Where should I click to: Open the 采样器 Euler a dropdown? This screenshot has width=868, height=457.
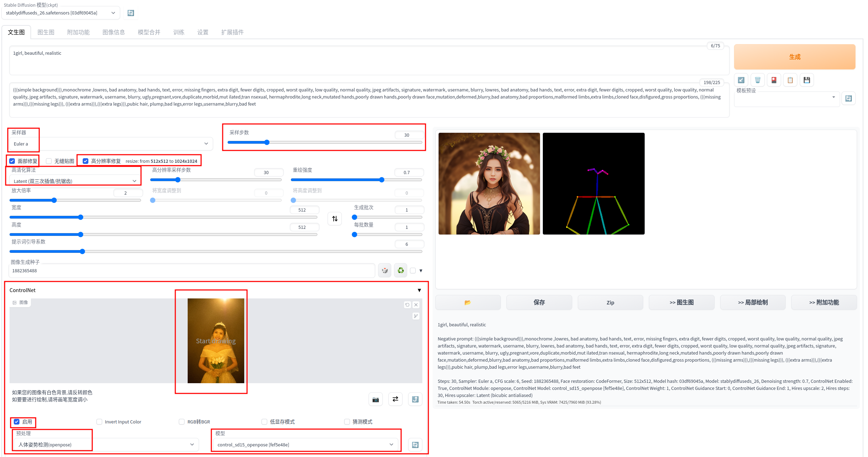pyautogui.click(x=110, y=144)
